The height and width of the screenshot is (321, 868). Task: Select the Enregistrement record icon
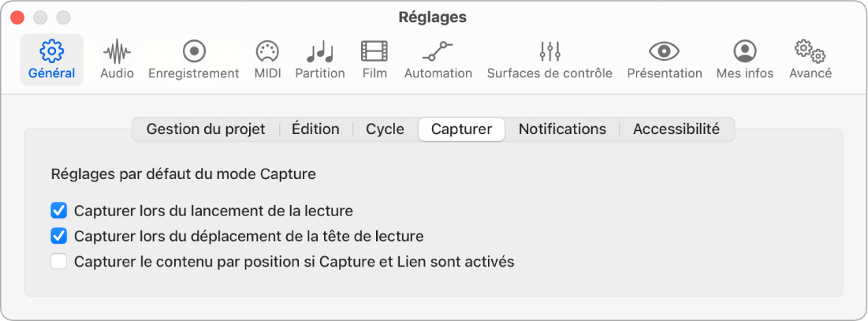[x=194, y=52]
